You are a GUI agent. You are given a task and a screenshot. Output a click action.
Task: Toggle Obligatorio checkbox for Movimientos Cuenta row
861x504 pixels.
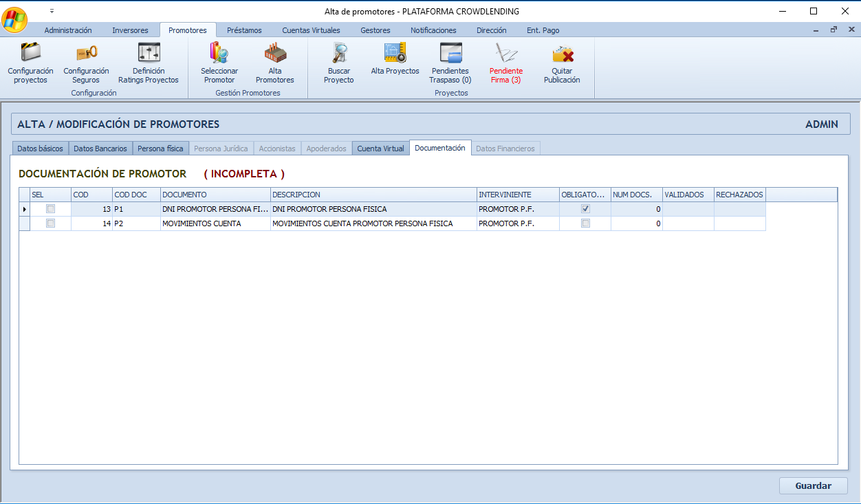click(585, 223)
